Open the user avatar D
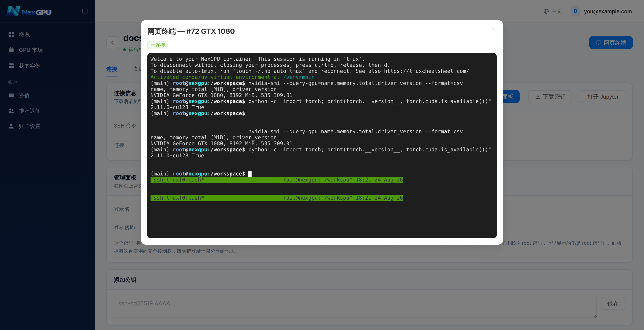644x330 pixels. coord(575,11)
